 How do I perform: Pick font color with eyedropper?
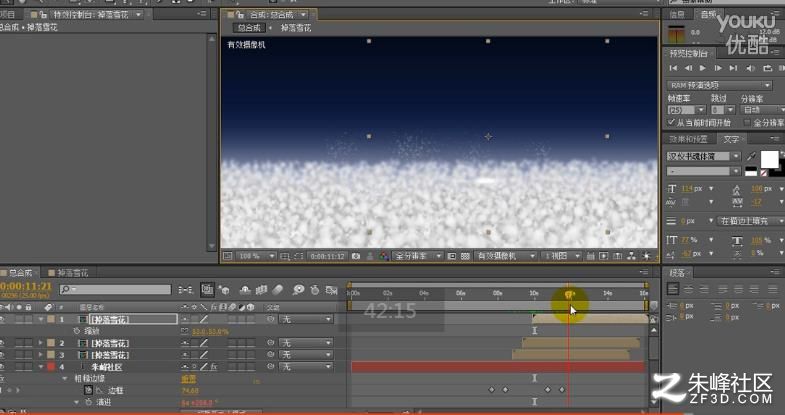tap(751, 156)
